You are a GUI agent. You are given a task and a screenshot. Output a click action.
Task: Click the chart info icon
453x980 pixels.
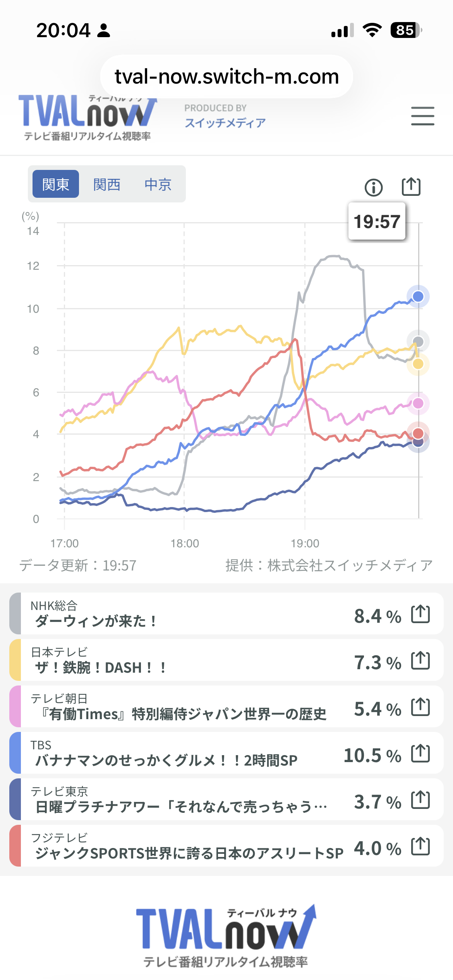click(373, 188)
